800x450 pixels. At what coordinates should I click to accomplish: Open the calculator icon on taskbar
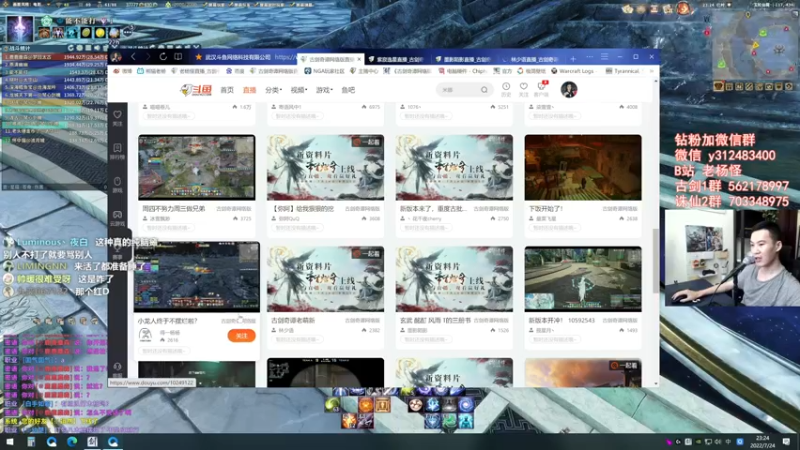(31, 441)
